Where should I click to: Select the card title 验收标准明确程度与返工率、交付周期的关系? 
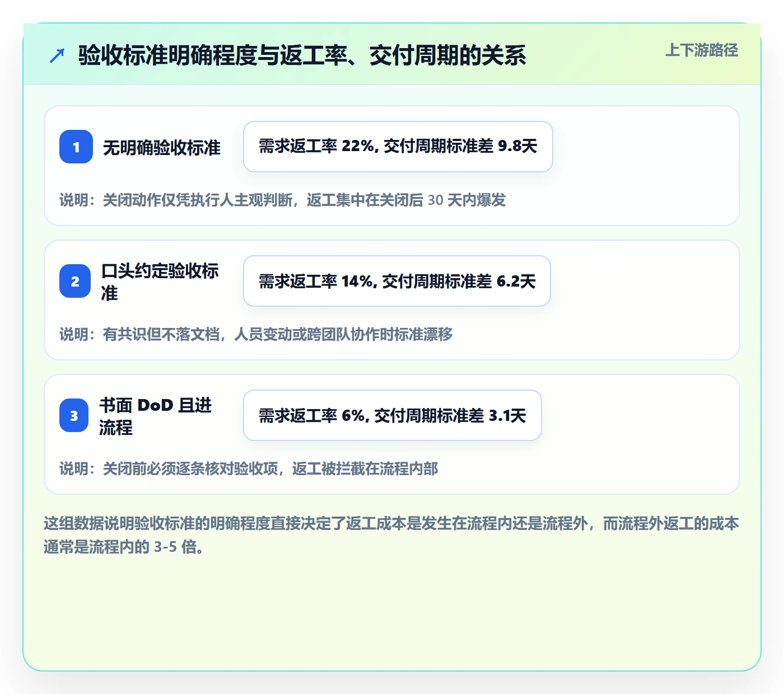tap(302, 55)
